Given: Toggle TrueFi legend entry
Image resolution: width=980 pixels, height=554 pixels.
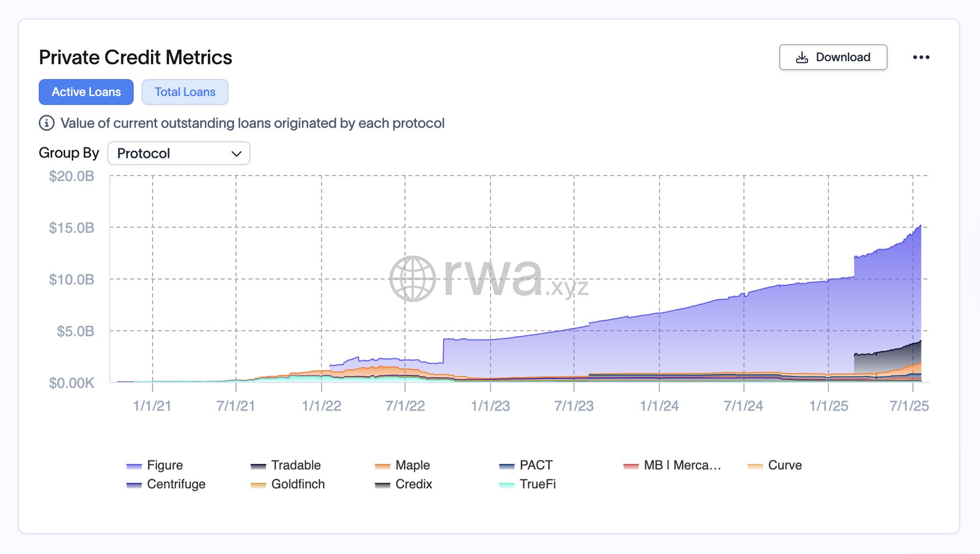Looking at the screenshot, I should coord(537,484).
